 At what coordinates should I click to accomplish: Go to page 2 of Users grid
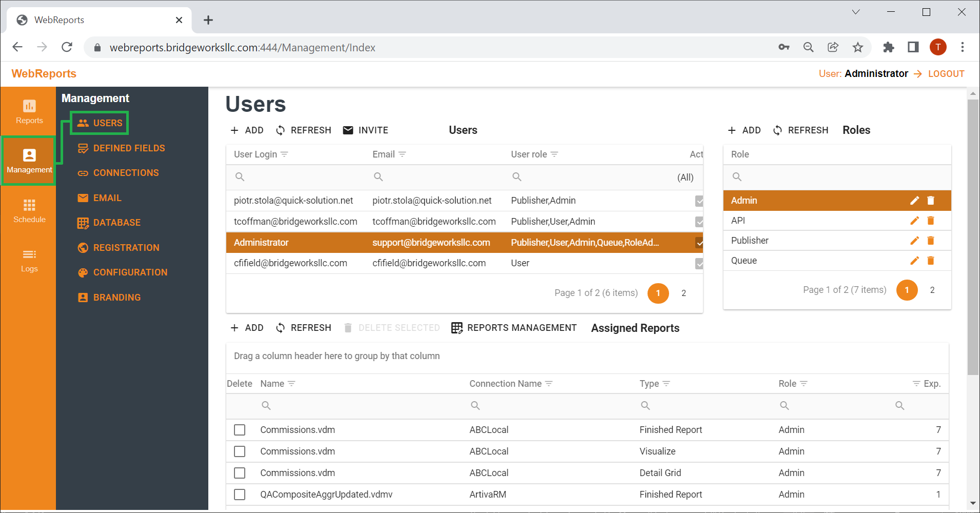pos(683,293)
